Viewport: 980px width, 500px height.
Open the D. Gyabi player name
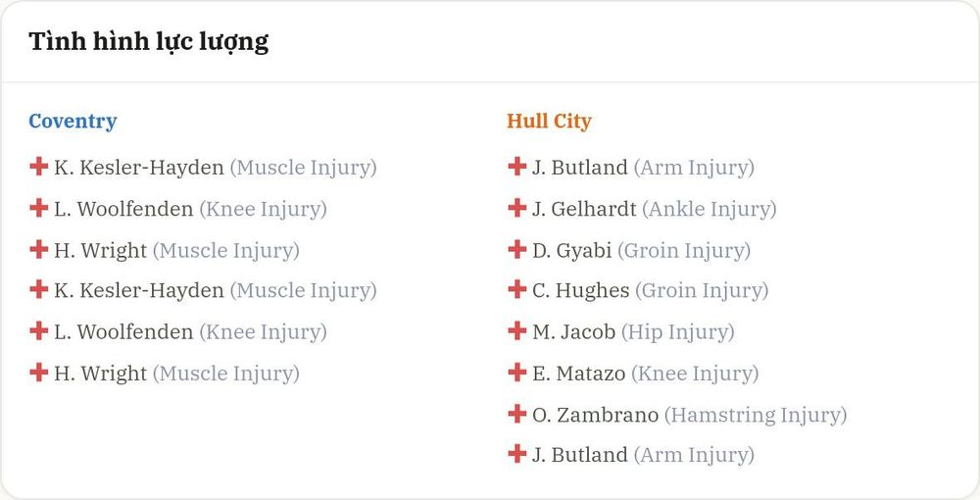572,251
